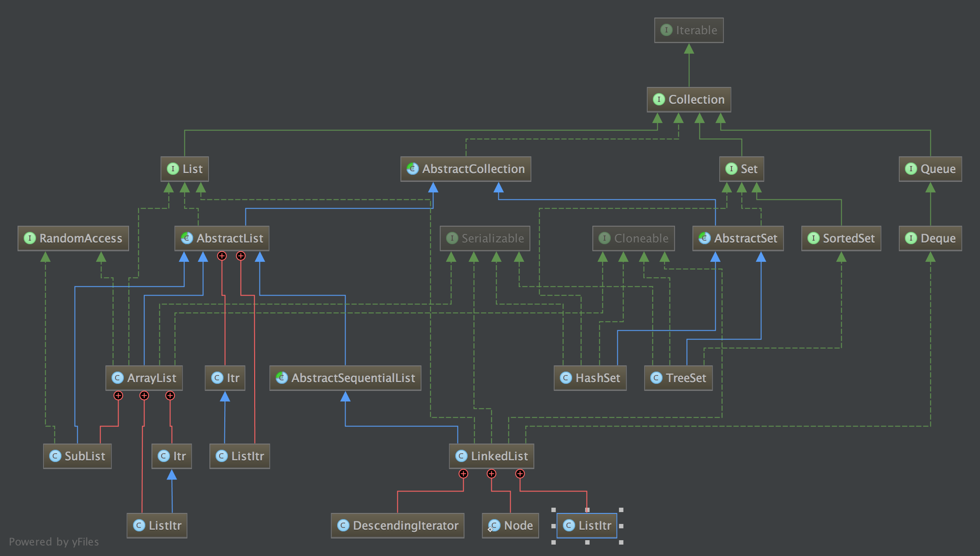Click the currently selected ListItr node
980x556 pixels.
pyautogui.click(x=587, y=526)
